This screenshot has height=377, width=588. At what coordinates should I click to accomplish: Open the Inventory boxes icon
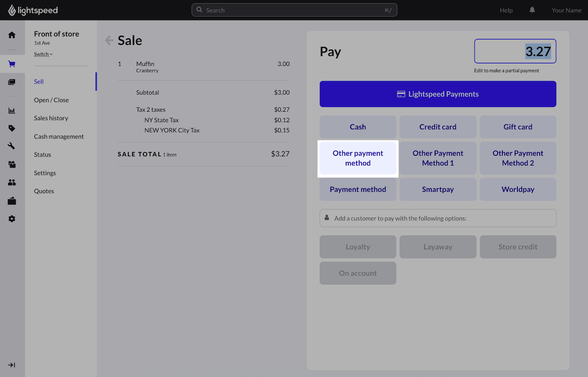point(12,164)
